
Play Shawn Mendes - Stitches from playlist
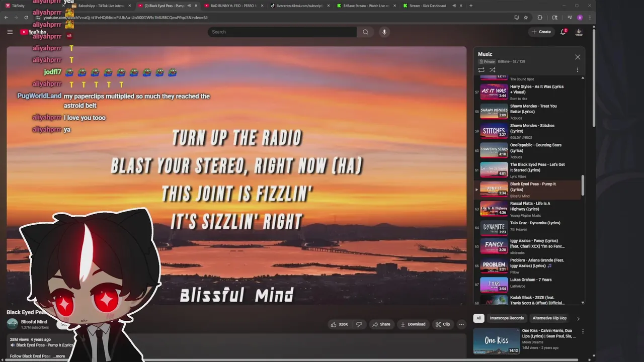click(528, 131)
